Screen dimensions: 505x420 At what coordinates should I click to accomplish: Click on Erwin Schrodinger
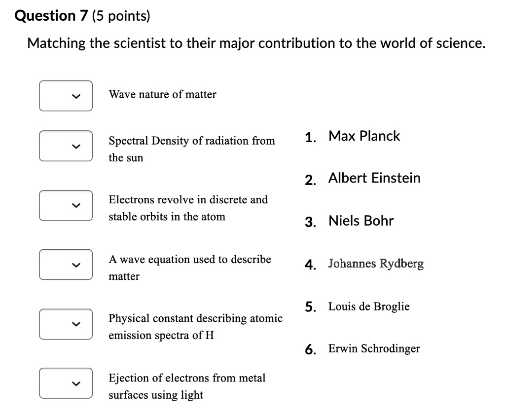coord(373,349)
